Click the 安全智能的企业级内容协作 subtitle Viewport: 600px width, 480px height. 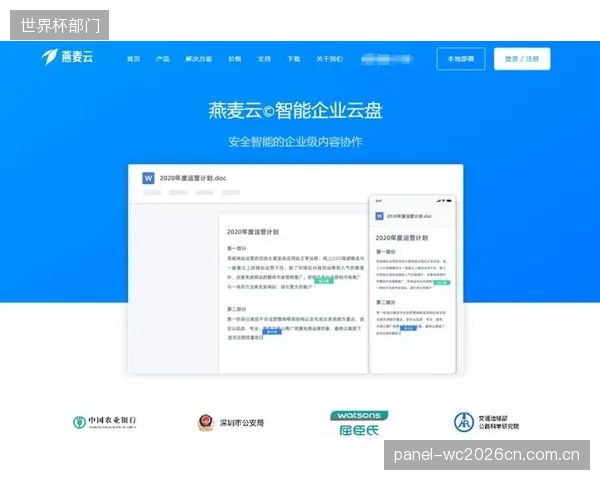tap(295, 142)
